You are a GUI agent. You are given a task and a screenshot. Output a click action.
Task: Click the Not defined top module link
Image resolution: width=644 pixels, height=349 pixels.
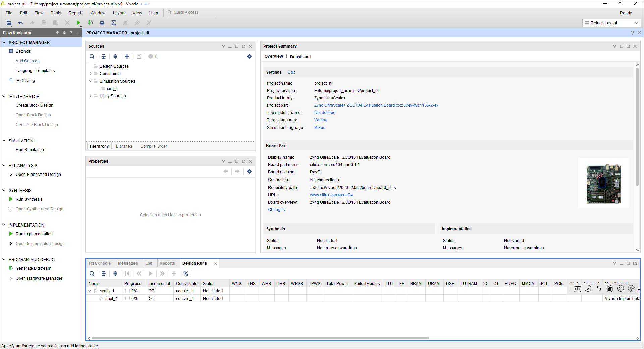[325, 113]
